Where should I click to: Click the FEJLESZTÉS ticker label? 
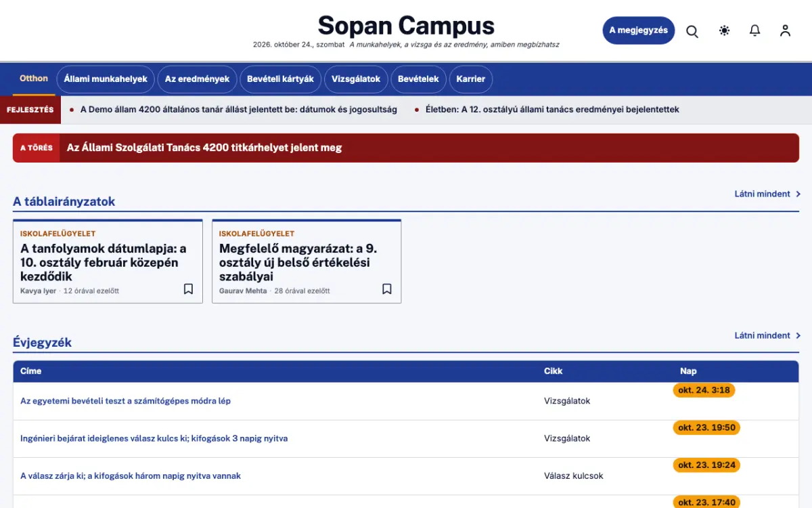point(30,110)
